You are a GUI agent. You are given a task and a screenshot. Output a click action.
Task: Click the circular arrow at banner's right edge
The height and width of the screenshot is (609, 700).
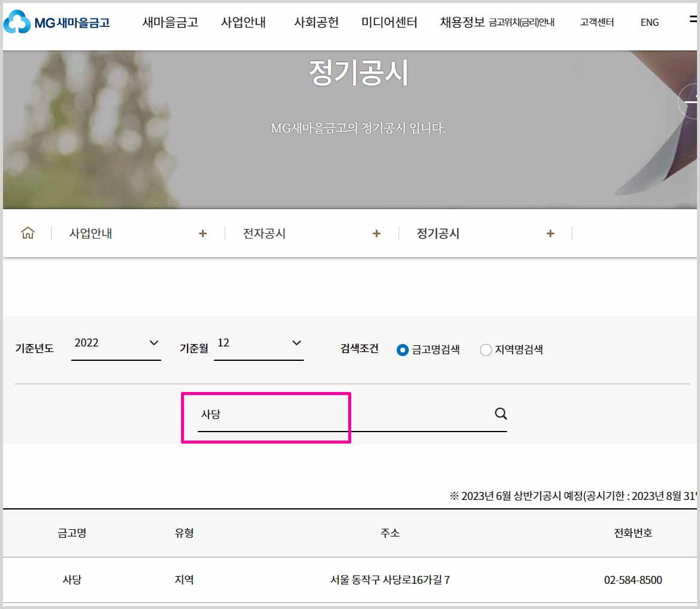tap(690, 102)
